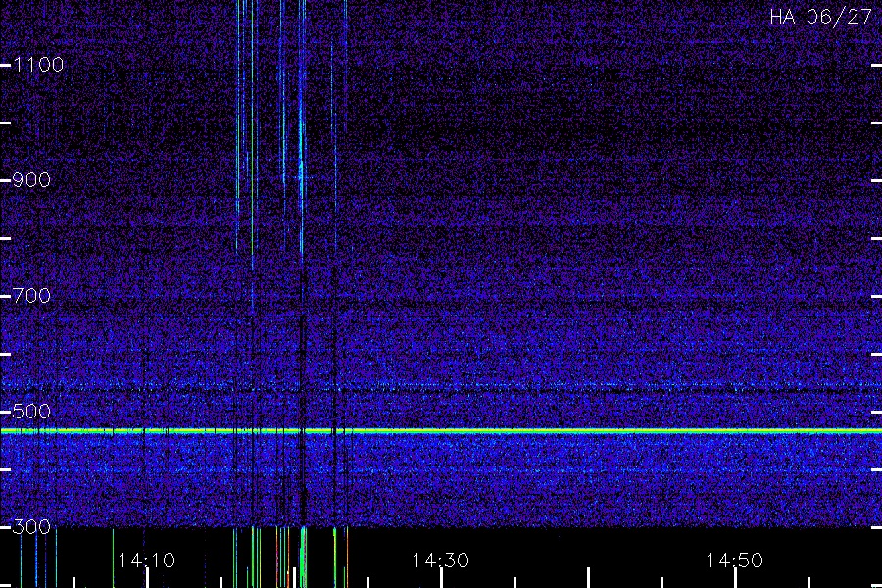Click the 300 frequency axis label
882x588 pixels.
click(x=31, y=526)
